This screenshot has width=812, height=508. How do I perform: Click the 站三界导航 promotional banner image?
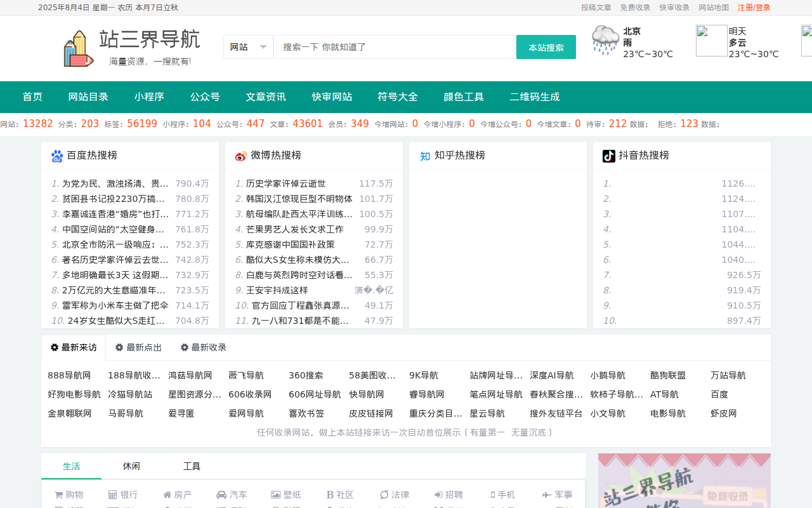(x=684, y=481)
